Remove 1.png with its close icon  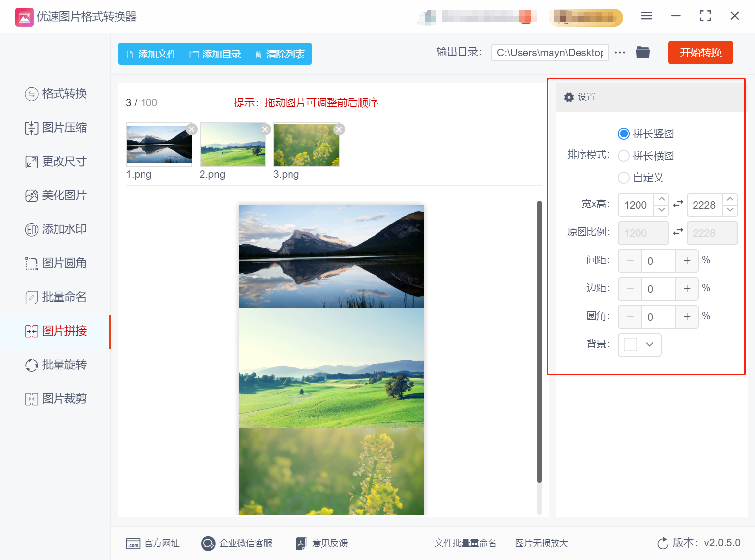coord(192,129)
